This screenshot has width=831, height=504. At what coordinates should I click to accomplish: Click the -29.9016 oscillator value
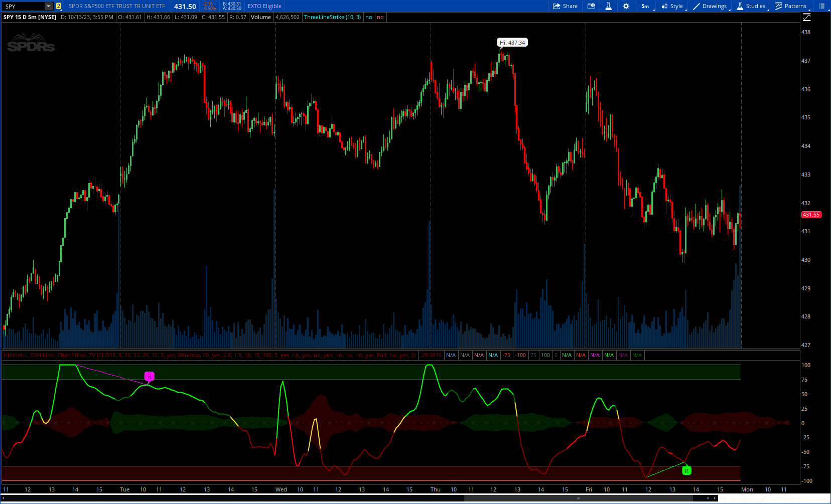432,355
